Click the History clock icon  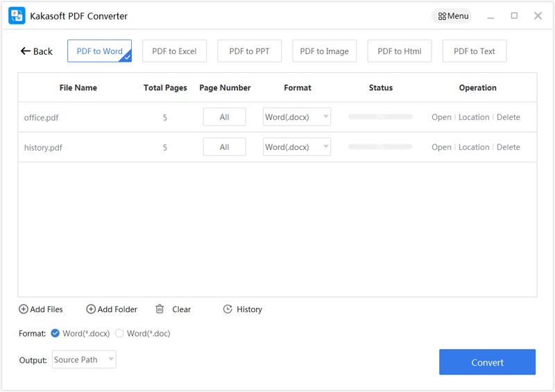pyautogui.click(x=228, y=309)
